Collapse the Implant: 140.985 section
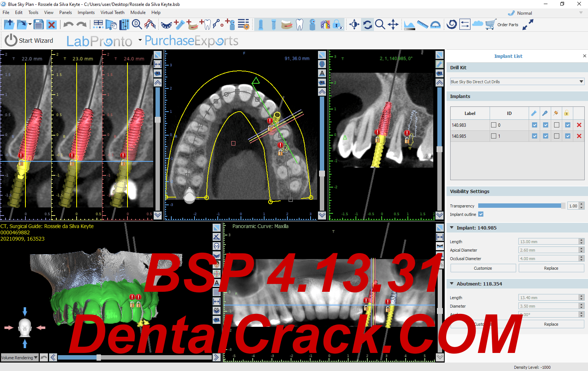588x371 pixels. point(452,228)
